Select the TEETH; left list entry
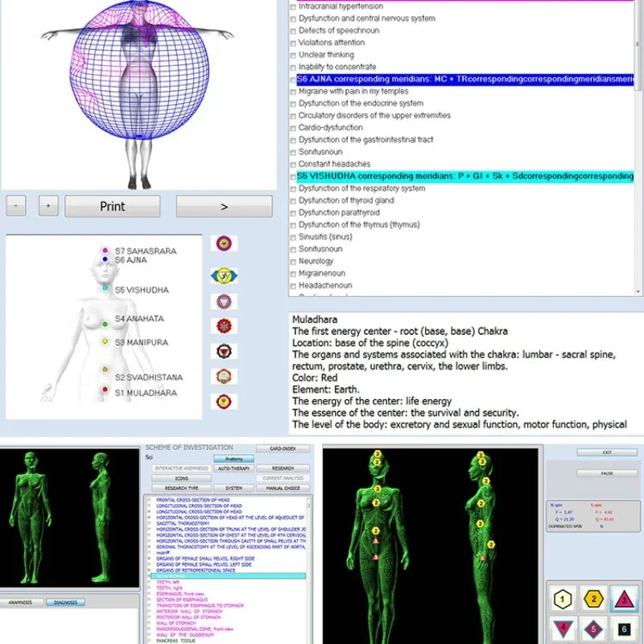Viewport: 644px width, 644px height. click(168, 582)
